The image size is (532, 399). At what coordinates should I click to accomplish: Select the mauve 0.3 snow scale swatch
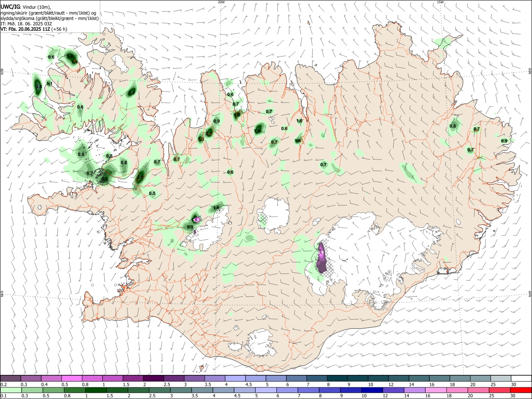coord(31,379)
